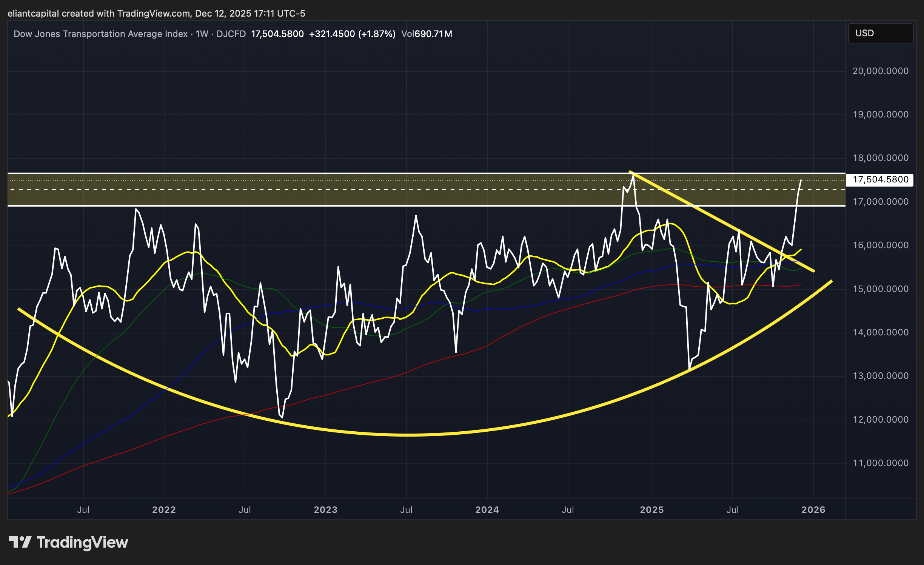Click the TradingView logo icon
Screen dimensions: 924x565
click(x=20, y=542)
